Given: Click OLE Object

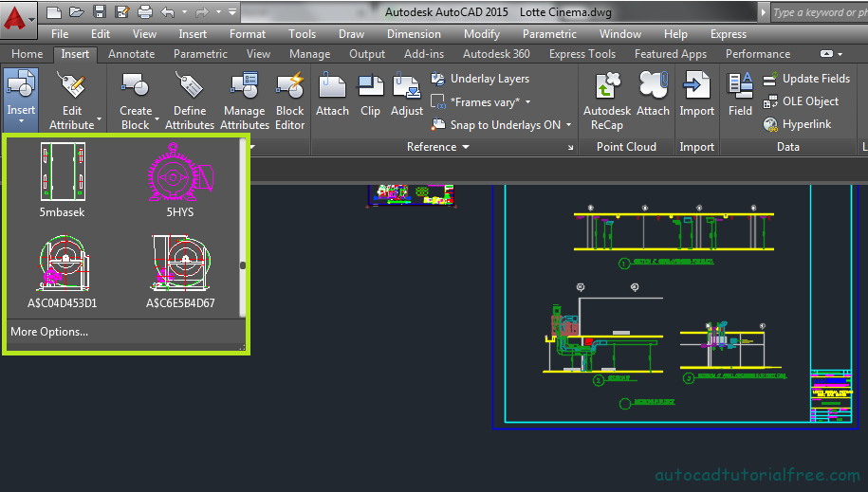Looking at the screenshot, I should (x=801, y=101).
